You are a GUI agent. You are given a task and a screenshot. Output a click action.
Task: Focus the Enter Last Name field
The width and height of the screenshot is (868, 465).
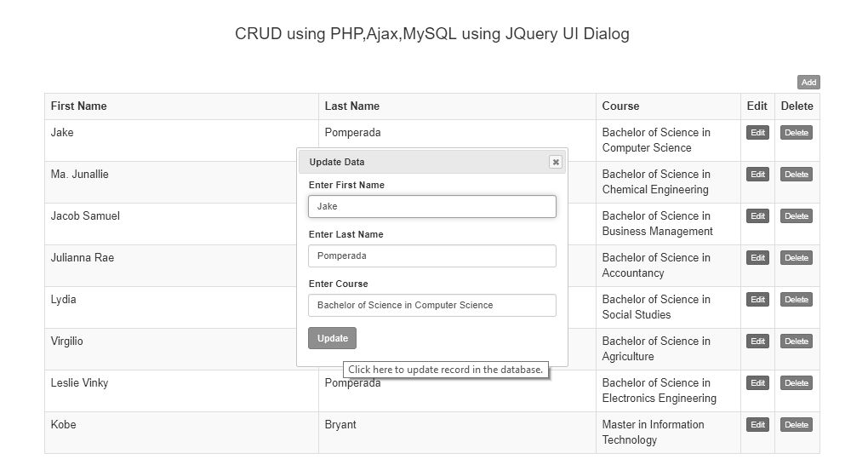431,256
